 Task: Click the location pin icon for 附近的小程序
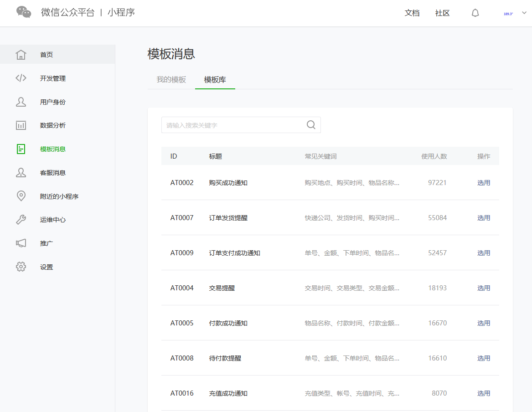(x=21, y=196)
